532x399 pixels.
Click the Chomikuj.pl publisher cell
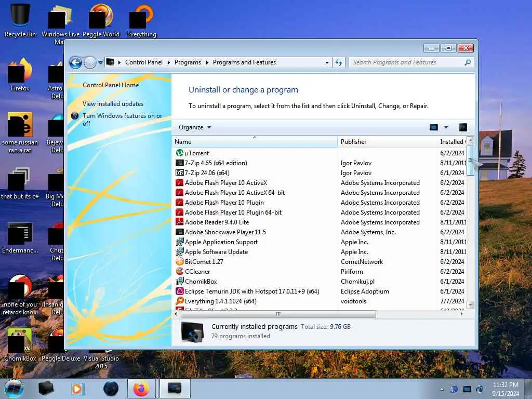(x=357, y=281)
